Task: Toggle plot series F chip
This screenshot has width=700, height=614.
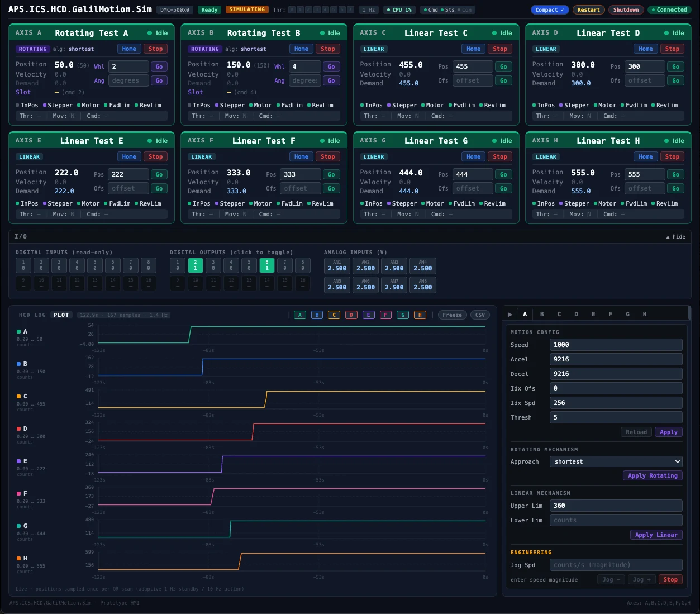Action: point(385,315)
